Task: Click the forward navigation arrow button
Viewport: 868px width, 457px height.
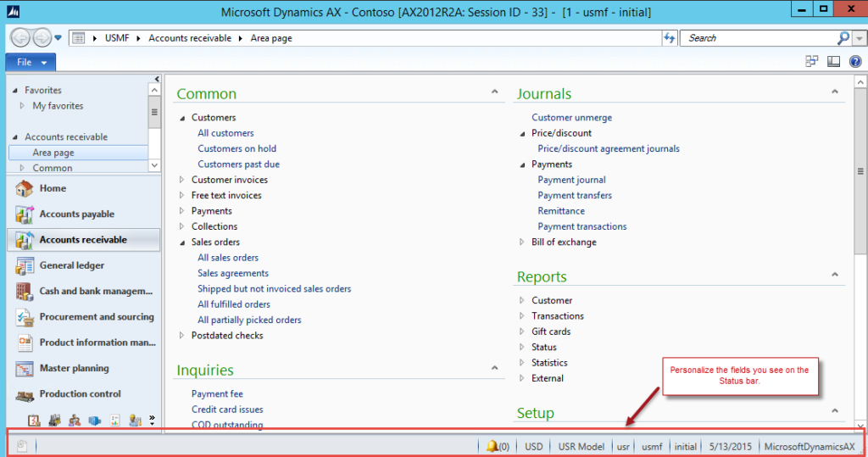Action: 42,37
